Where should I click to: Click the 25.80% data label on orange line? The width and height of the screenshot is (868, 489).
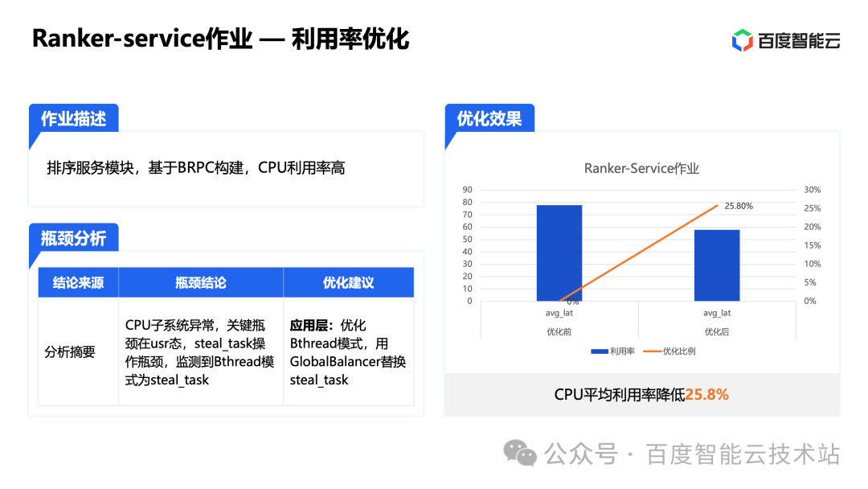pyautogui.click(x=739, y=206)
